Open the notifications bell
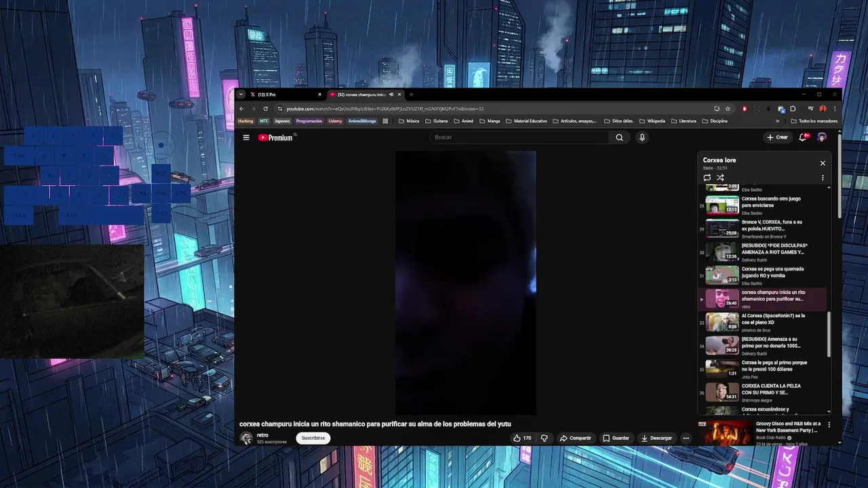The image size is (868, 488). [x=803, y=137]
